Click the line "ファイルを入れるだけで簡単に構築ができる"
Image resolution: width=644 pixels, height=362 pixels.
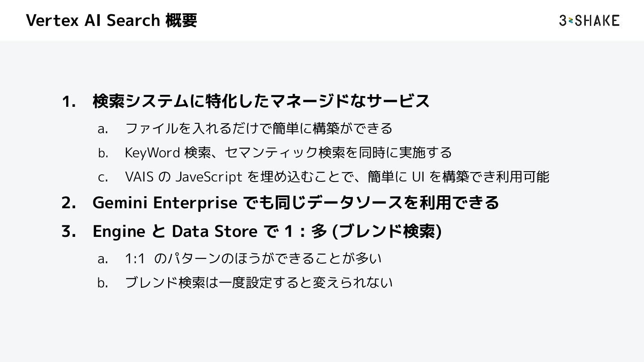tap(258, 128)
